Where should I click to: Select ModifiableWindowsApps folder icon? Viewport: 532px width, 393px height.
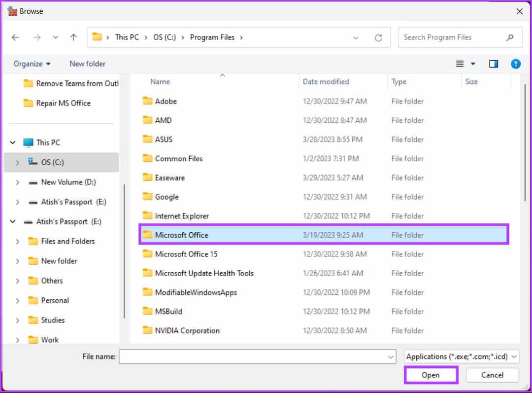point(147,292)
